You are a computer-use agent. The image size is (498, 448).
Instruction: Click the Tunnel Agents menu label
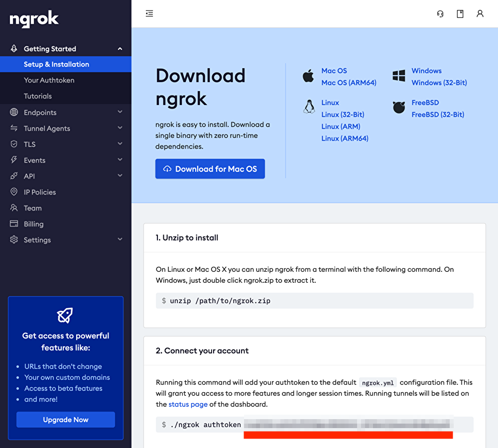[47, 128]
